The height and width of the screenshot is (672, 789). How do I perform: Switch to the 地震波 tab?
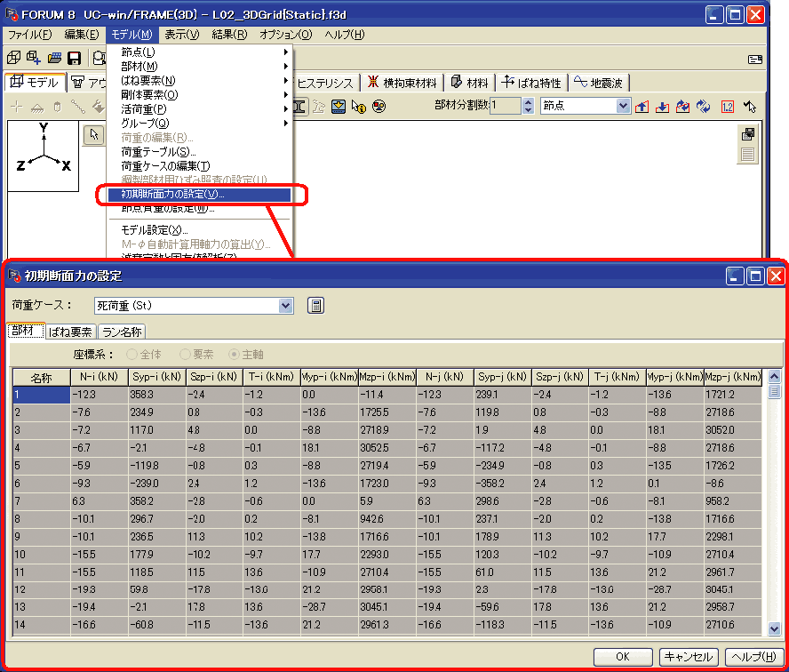click(599, 83)
